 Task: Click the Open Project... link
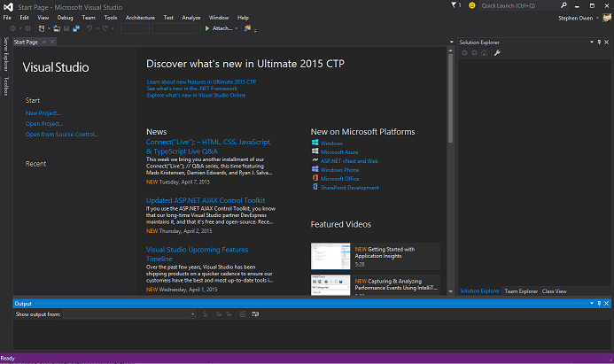click(44, 124)
